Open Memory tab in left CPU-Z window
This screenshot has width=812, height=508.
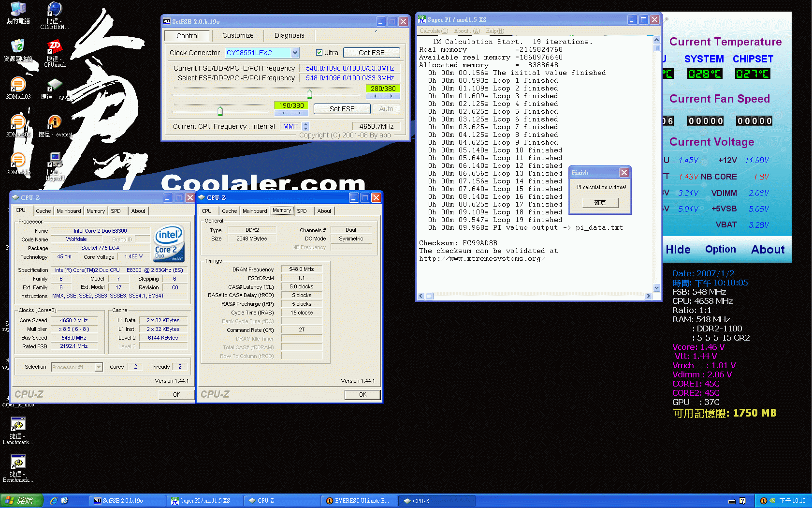pyautogui.click(x=96, y=211)
